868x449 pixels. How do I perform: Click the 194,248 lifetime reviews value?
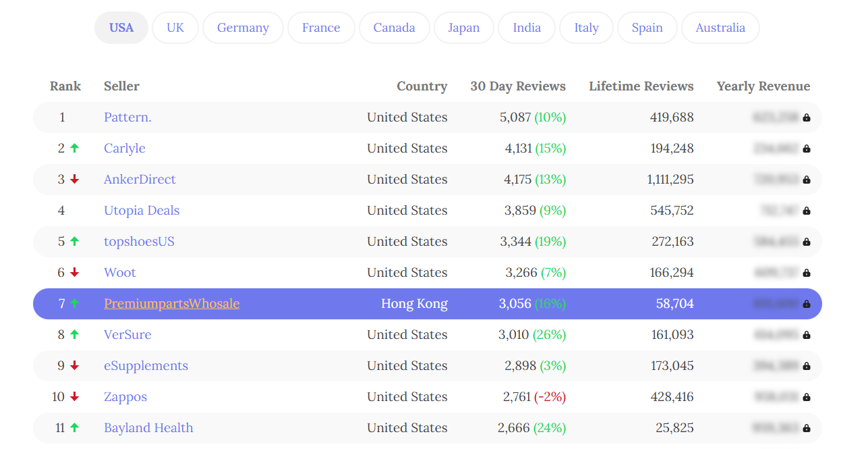[x=672, y=149]
